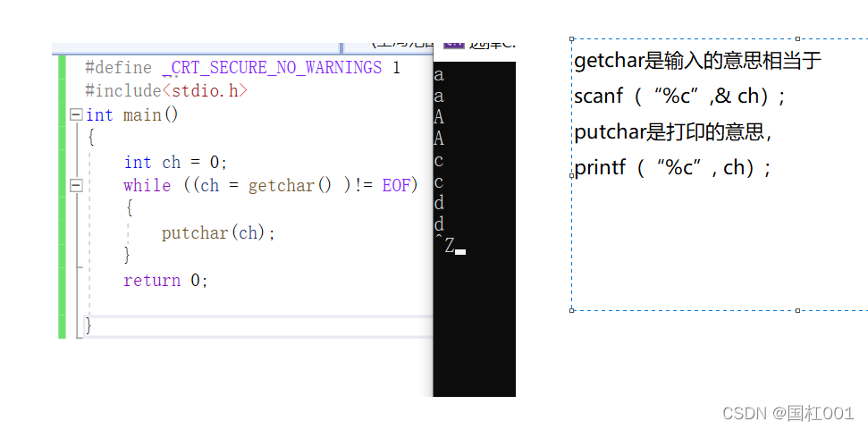868x430 pixels.
Task: Collapse the int main() code block
Action: point(76,115)
